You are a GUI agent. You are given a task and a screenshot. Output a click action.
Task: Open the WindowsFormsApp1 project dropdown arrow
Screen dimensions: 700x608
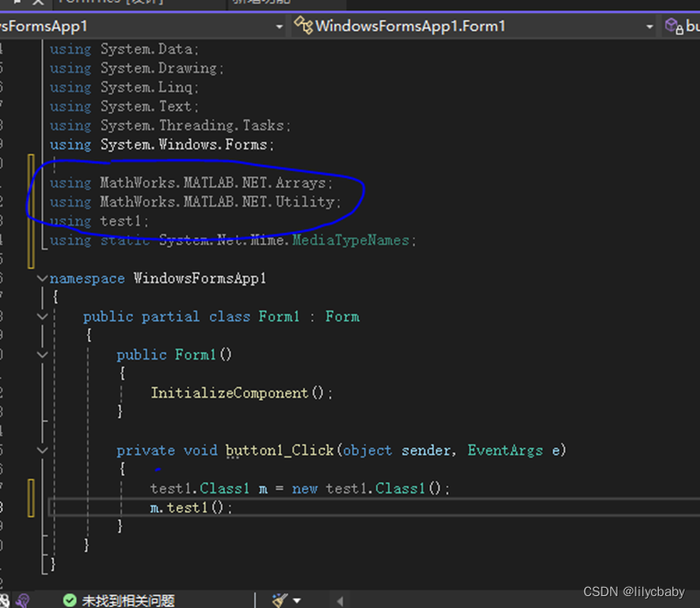pyautogui.click(x=279, y=27)
